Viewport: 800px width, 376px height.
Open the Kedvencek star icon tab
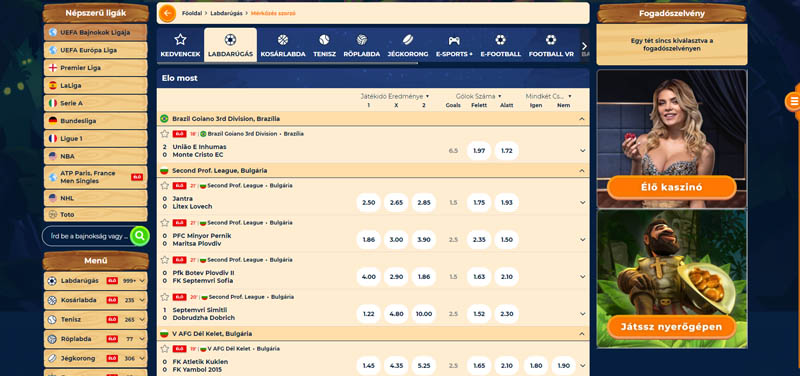coord(180,40)
